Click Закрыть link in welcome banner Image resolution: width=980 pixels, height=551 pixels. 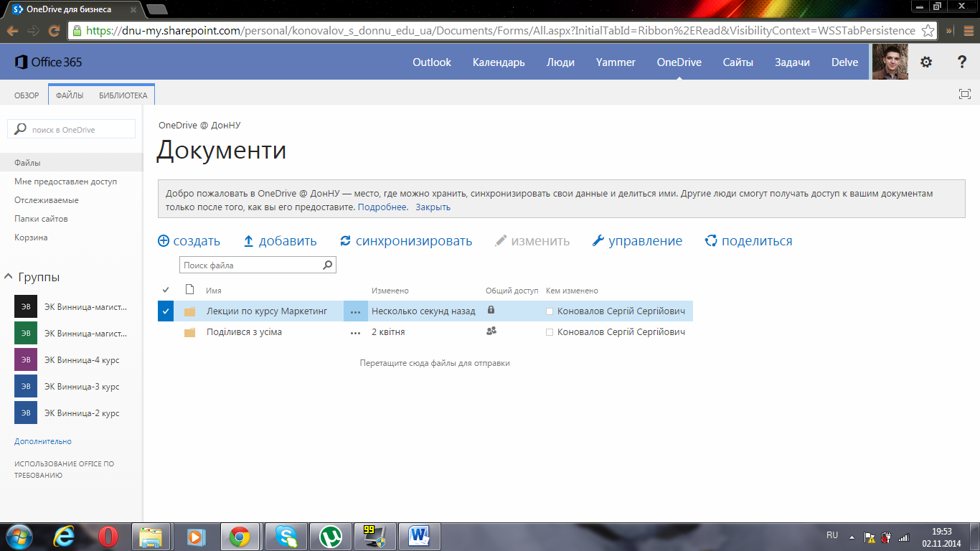click(433, 207)
